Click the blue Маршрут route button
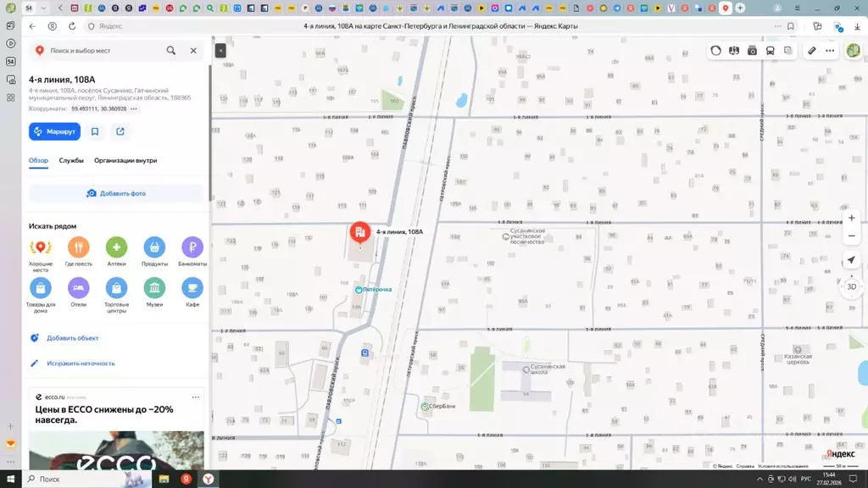The image size is (868, 488). click(54, 131)
